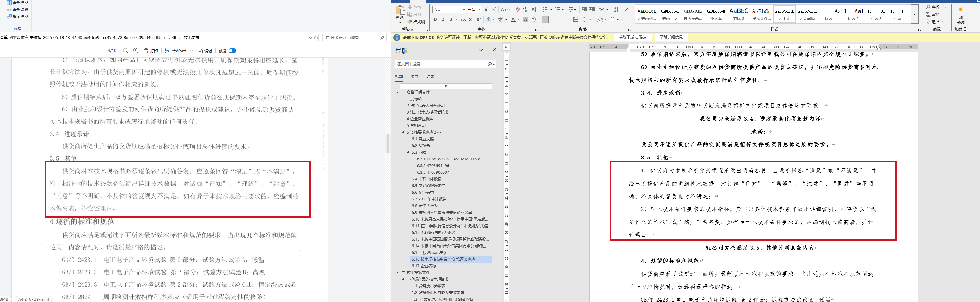Viewport: 980px width, 302px height.
Task: Increase the font size
Action: 486,10
